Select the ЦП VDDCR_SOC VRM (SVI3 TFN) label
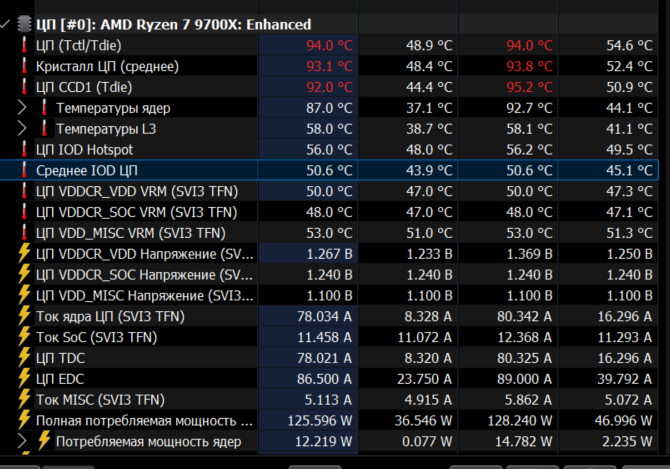670x469 pixels. (x=136, y=212)
